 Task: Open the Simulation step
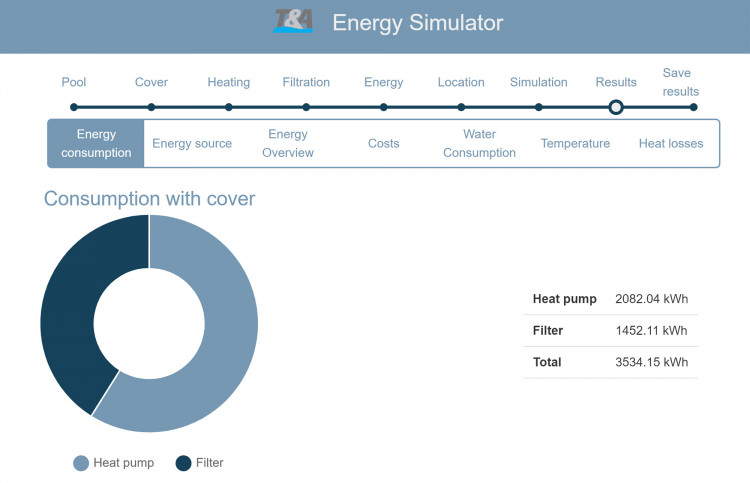pos(539,82)
